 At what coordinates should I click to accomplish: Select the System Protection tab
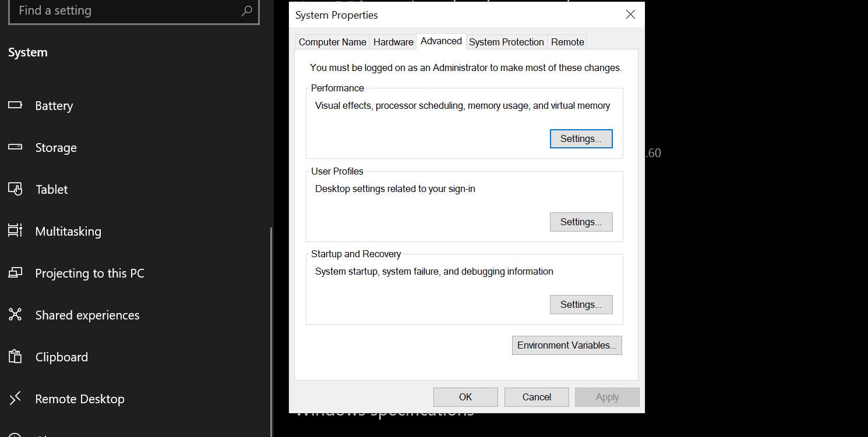(x=506, y=42)
